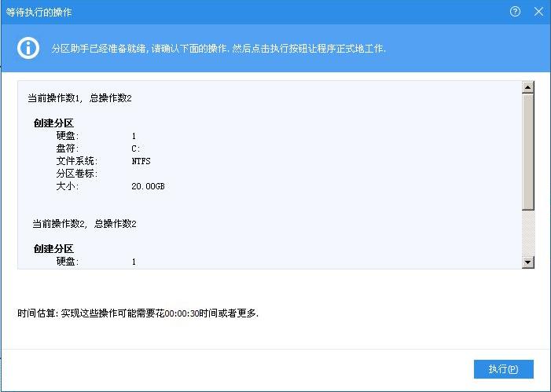Close the 等待执行的操作 dialog
This screenshot has width=551, height=392.
[538, 12]
